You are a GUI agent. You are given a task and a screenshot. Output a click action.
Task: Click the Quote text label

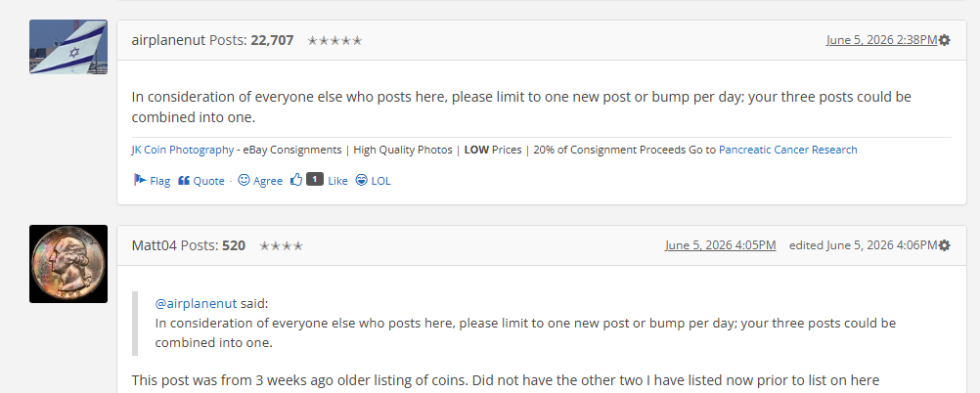click(208, 181)
